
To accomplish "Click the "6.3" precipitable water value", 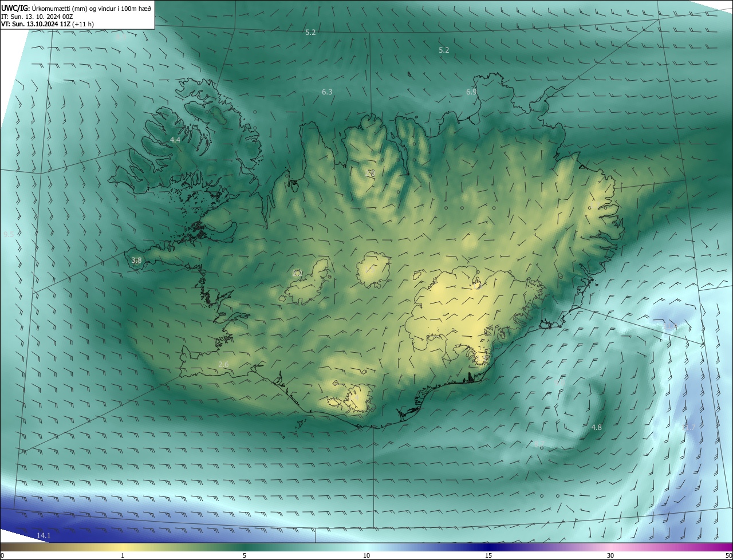I will [x=327, y=92].
